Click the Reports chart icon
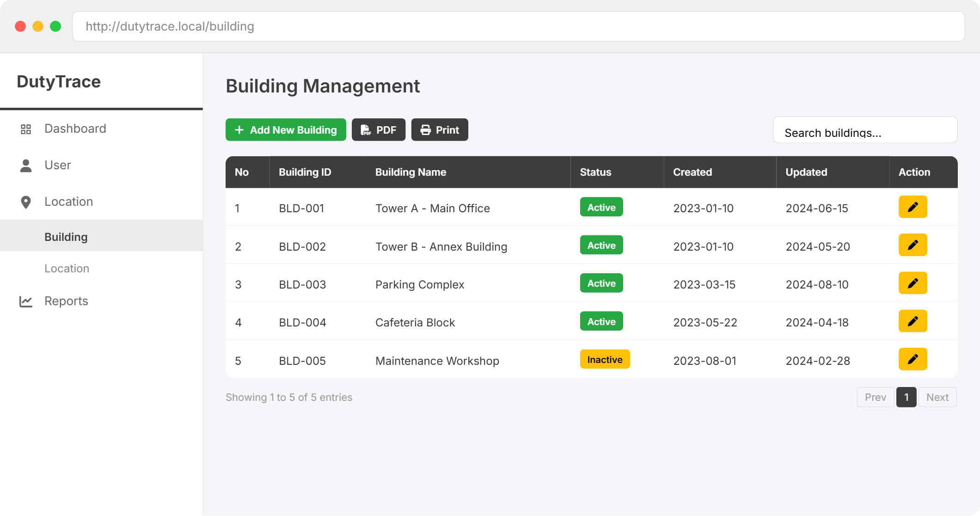Image resolution: width=980 pixels, height=516 pixels. [x=26, y=301]
